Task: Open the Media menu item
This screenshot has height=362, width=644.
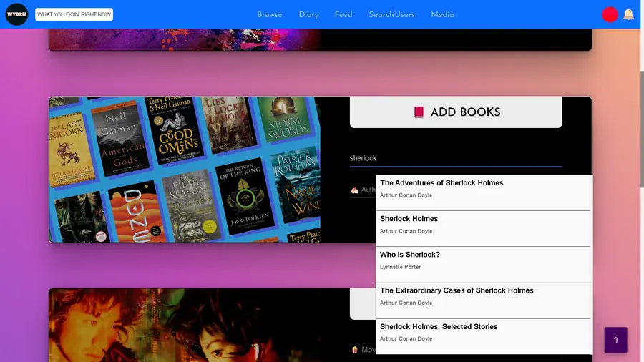Action: point(442,15)
